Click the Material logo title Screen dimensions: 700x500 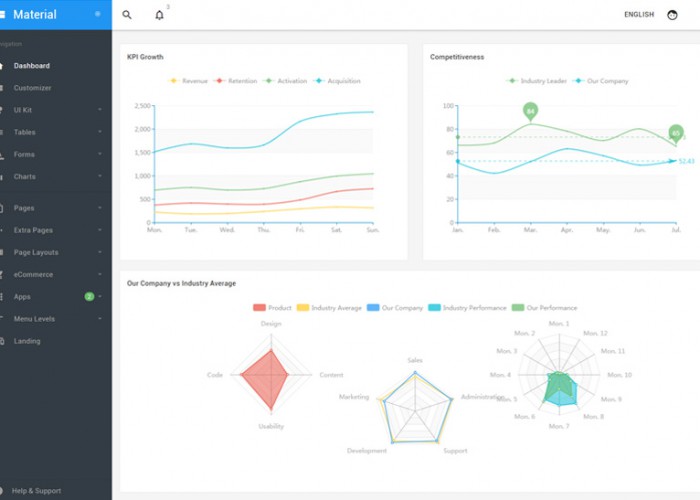[35, 14]
